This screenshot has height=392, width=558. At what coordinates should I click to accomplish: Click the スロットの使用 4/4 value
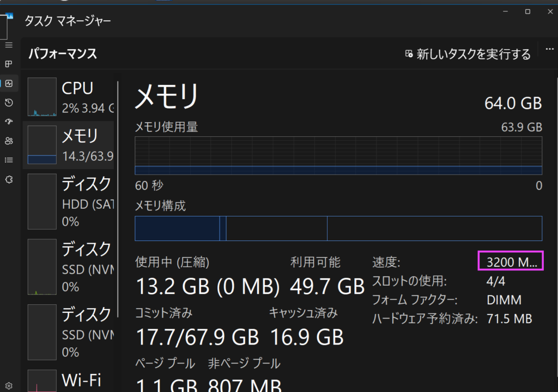click(497, 281)
